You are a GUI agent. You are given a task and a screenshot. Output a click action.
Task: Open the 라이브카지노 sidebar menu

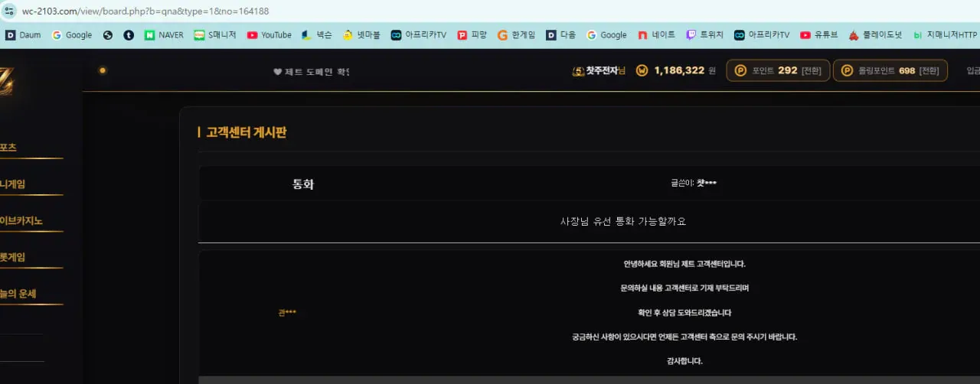[x=21, y=221]
